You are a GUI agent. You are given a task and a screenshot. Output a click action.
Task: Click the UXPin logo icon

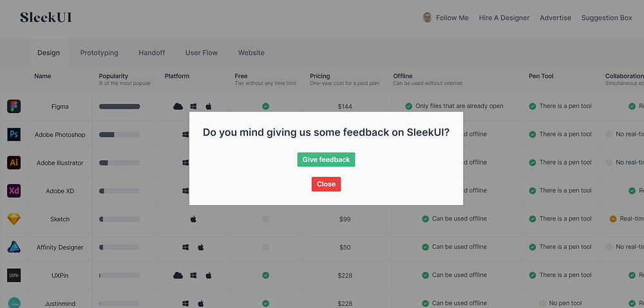[x=14, y=275]
